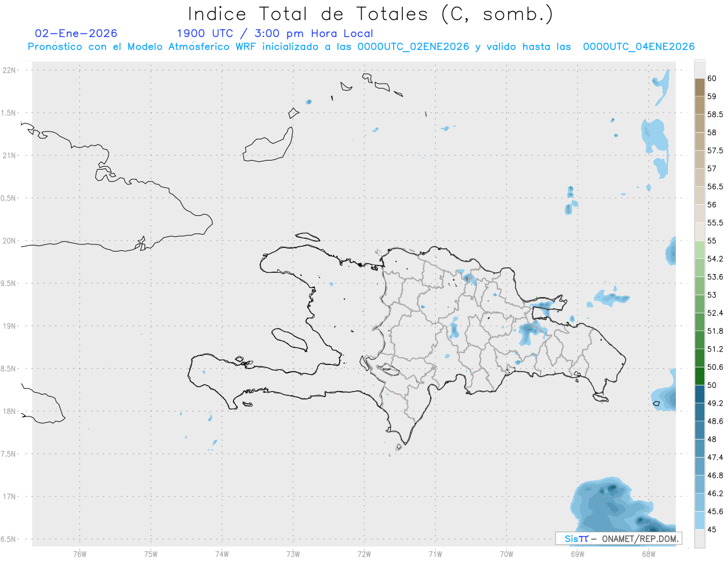Click the colorbar value 46.2
728x562 pixels.
point(715,493)
